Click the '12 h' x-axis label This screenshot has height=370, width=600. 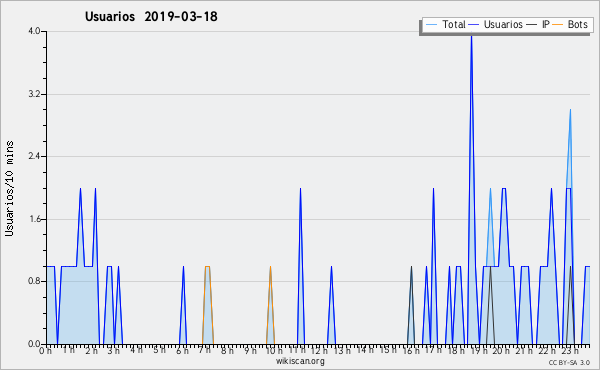pyautogui.click(x=319, y=350)
